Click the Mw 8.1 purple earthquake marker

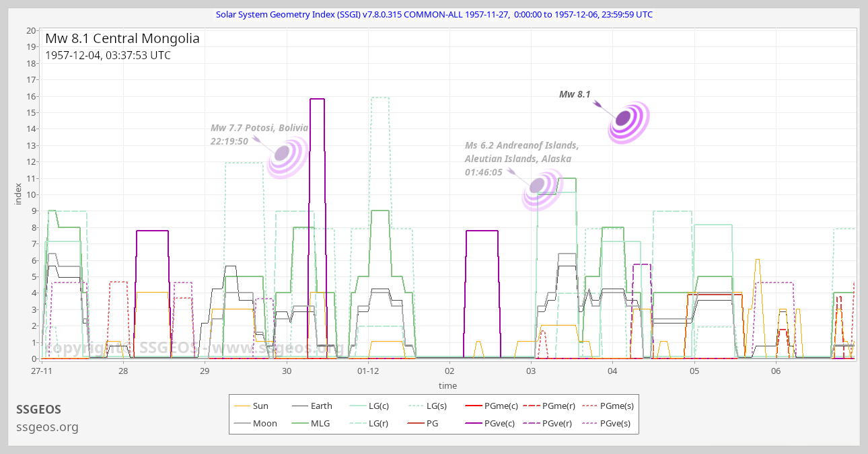pos(628,122)
